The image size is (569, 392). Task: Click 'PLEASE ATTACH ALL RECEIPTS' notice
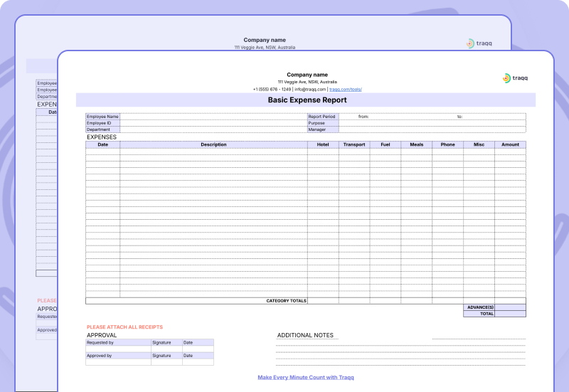pos(124,327)
